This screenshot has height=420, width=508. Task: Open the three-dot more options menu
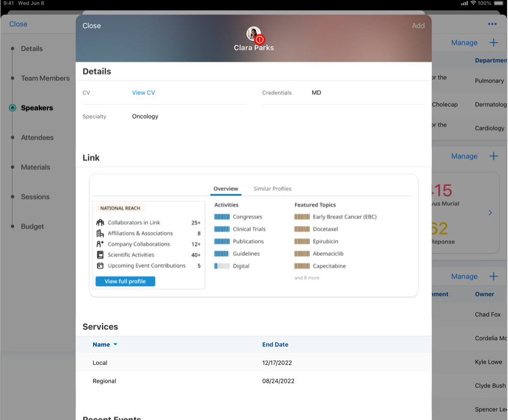[x=492, y=24]
